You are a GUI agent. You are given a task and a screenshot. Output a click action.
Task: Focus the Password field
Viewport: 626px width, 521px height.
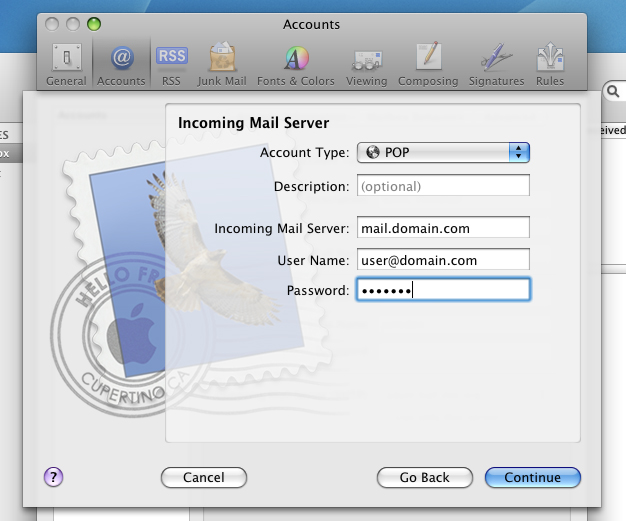click(443, 290)
